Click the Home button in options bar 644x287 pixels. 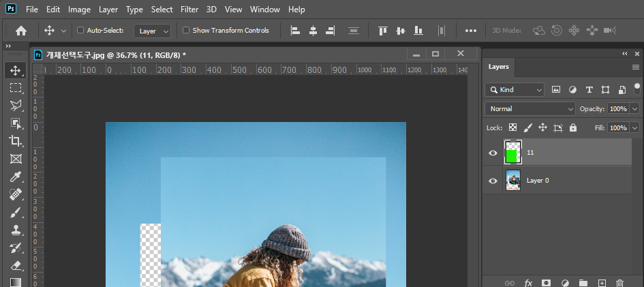coord(21,31)
